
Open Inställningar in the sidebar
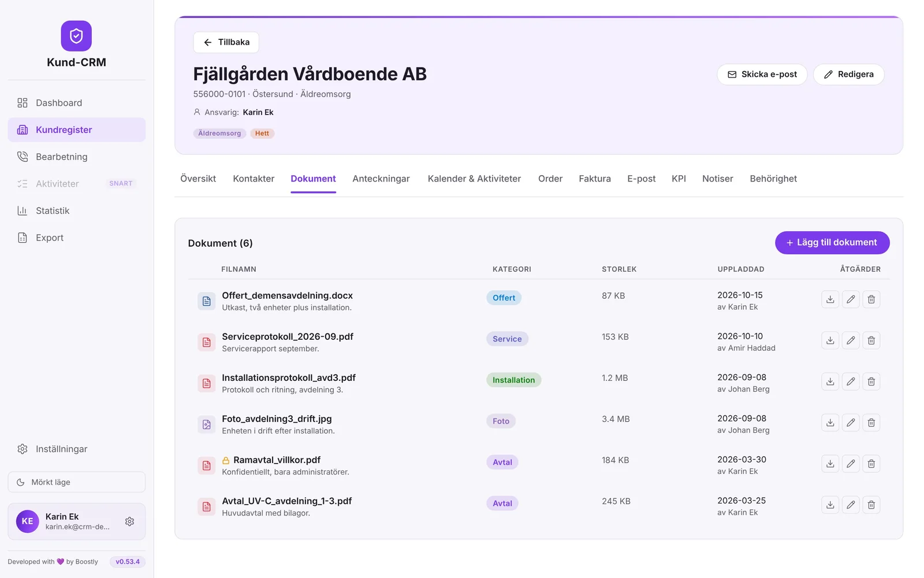76,449
